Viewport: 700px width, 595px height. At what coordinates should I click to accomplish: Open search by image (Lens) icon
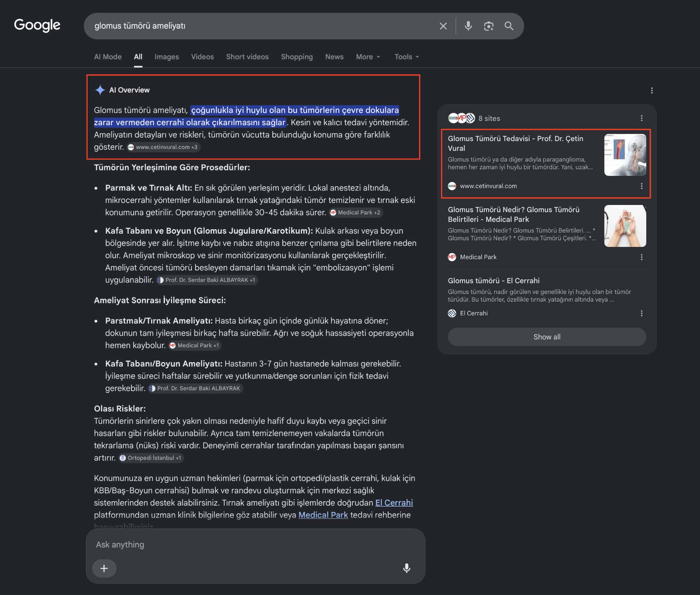(x=488, y=26)
